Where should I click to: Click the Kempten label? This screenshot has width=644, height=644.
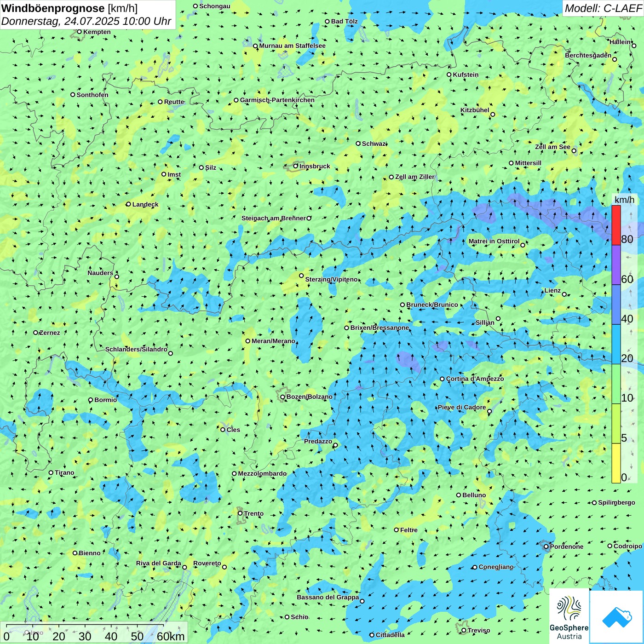pyautogui.click(x=97, y=32)
